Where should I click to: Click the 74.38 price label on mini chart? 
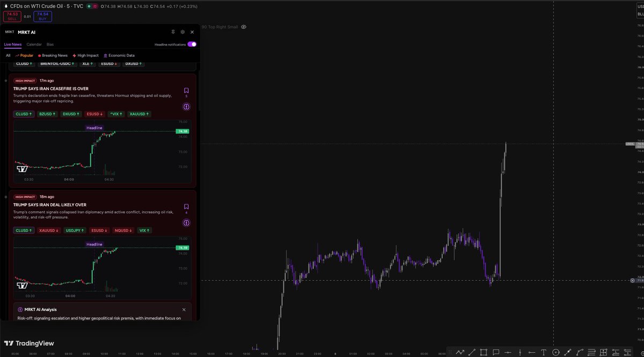(182, 131)
